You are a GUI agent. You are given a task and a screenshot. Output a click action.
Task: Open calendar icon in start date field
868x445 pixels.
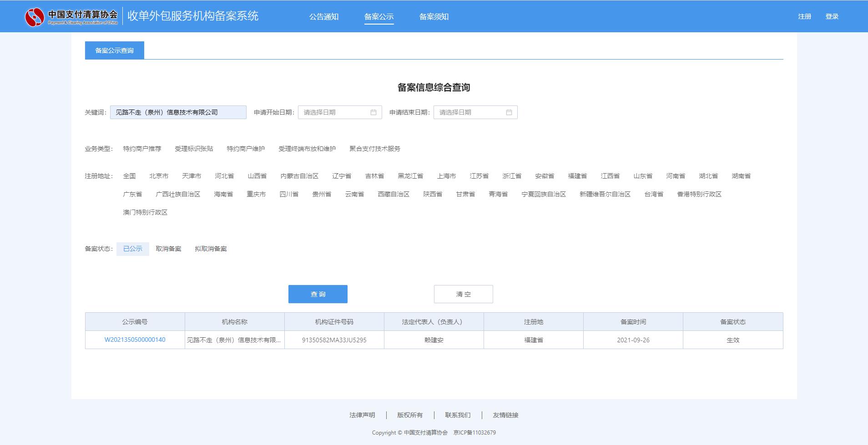[x=373, y=112]
